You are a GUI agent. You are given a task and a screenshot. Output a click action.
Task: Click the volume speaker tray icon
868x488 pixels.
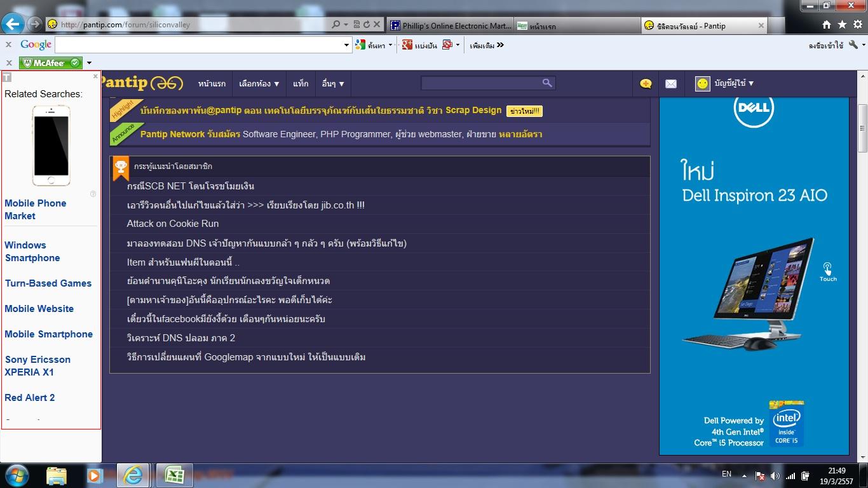coord(775,475)
